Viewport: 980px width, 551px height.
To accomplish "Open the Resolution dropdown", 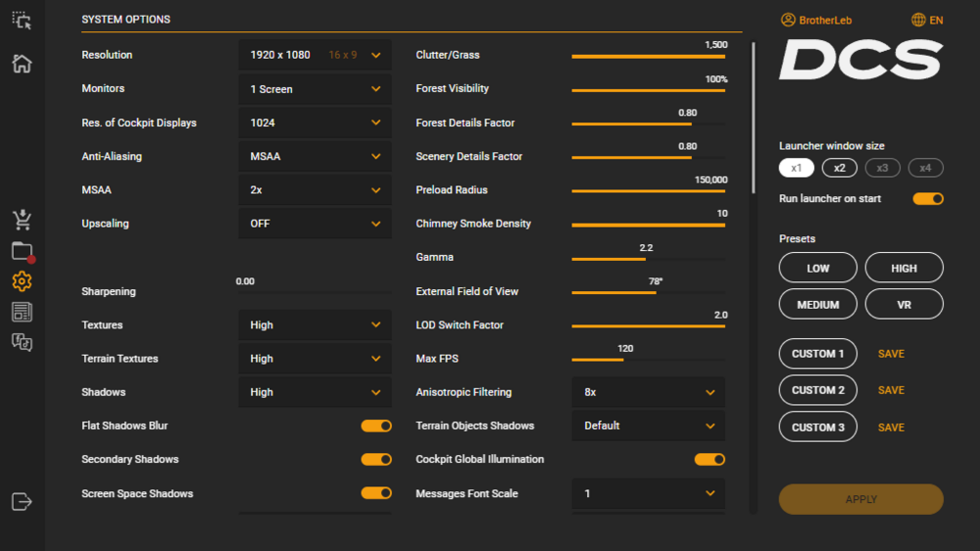I will click(315, 55).
